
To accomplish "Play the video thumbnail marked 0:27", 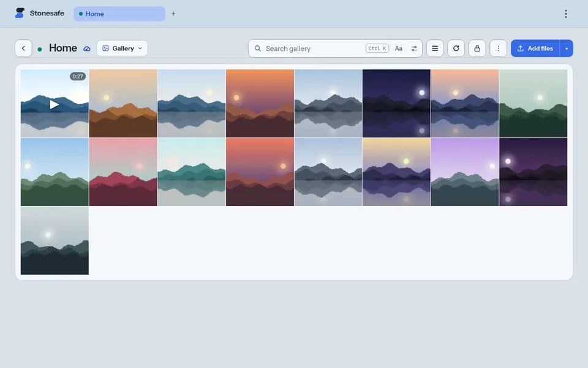I will (55, 103).
